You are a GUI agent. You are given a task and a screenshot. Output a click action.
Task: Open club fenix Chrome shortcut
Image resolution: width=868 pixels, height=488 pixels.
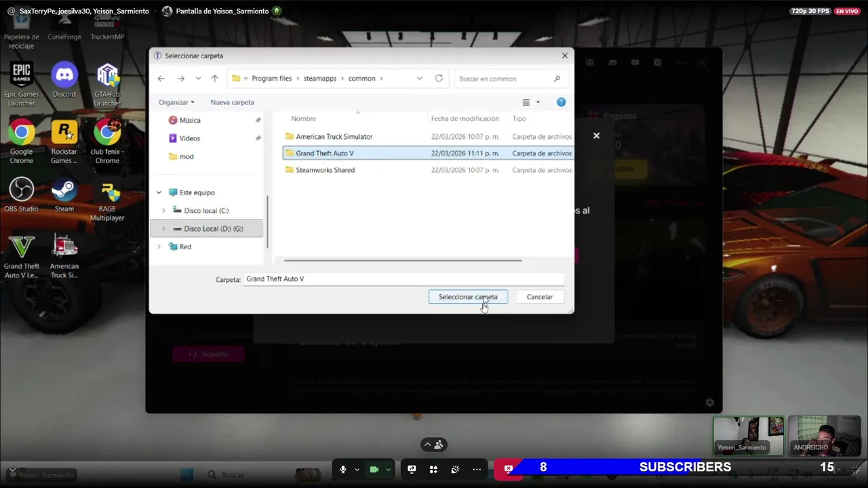[107, 141]
